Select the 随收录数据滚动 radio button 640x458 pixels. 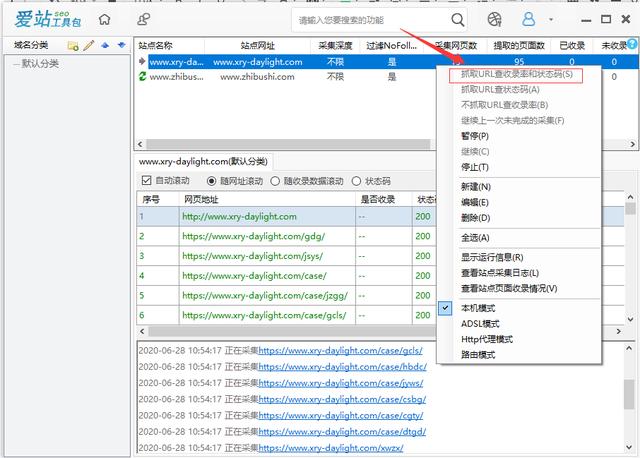point(276,181)
